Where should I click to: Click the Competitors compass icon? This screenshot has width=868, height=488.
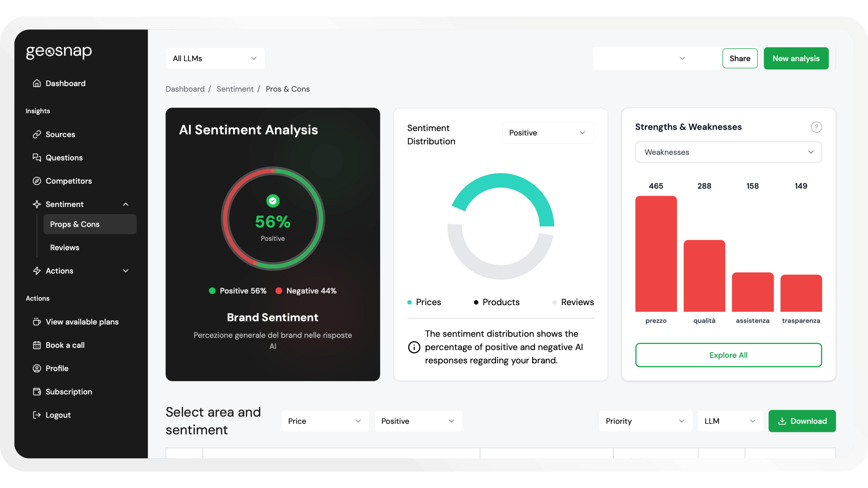(x=37, y=181)
